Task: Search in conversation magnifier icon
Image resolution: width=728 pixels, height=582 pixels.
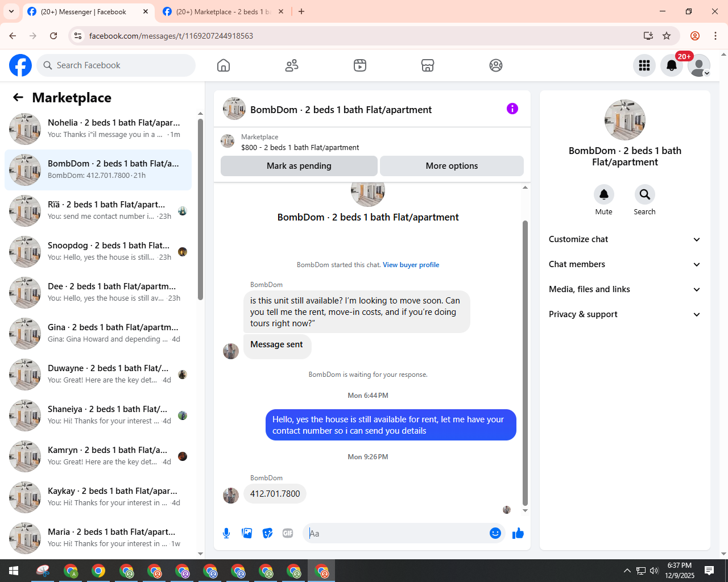Action: pyautogui.click(x=645, y=194)
